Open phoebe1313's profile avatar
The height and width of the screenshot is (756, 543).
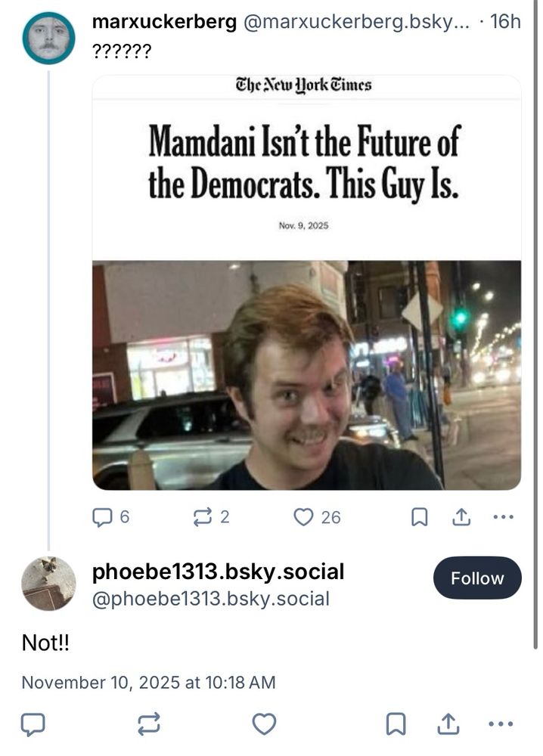[x=48, y=584]
